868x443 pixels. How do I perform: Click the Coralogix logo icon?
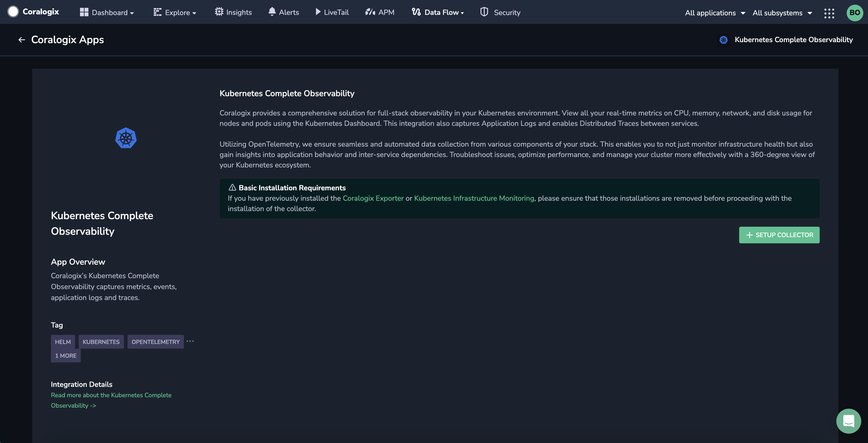coord(13,12)
